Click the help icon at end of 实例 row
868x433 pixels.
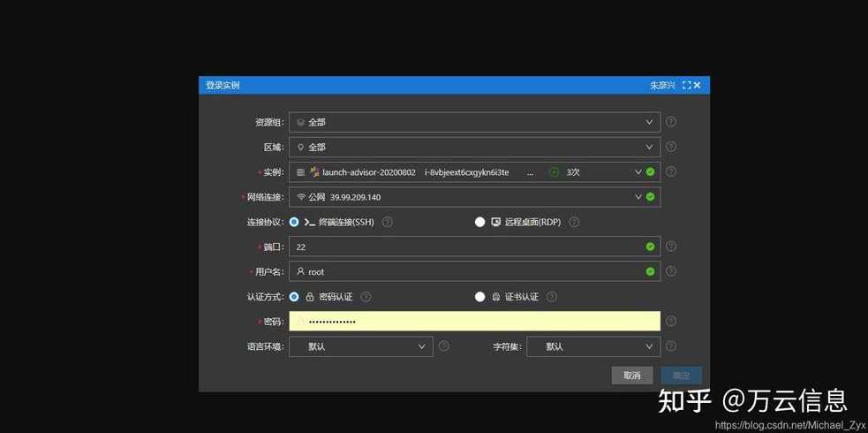(x=670, y=171)
